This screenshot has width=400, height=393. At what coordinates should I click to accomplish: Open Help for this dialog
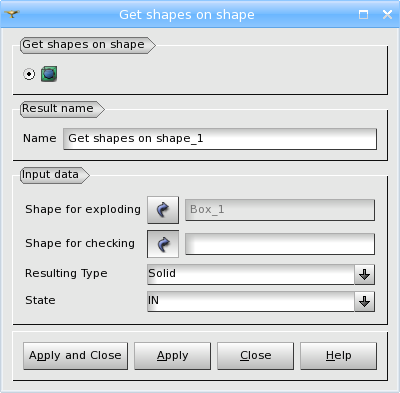[x=338, y=356]
